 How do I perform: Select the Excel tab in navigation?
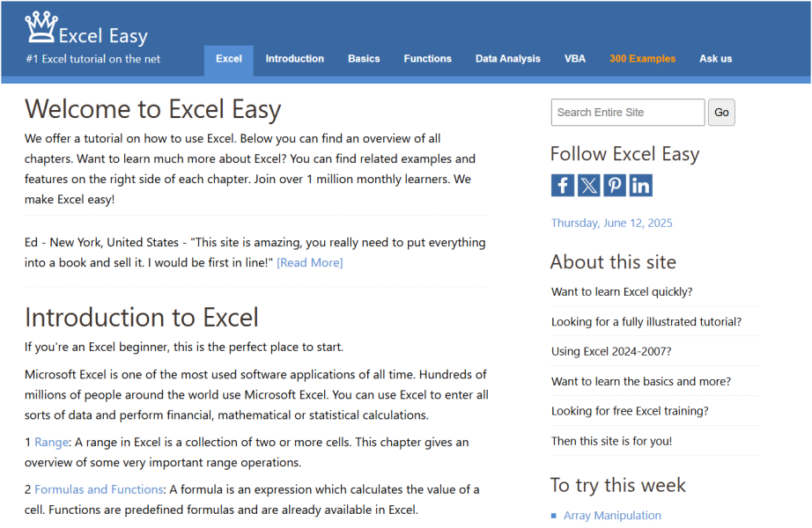(x=229, y=59)
